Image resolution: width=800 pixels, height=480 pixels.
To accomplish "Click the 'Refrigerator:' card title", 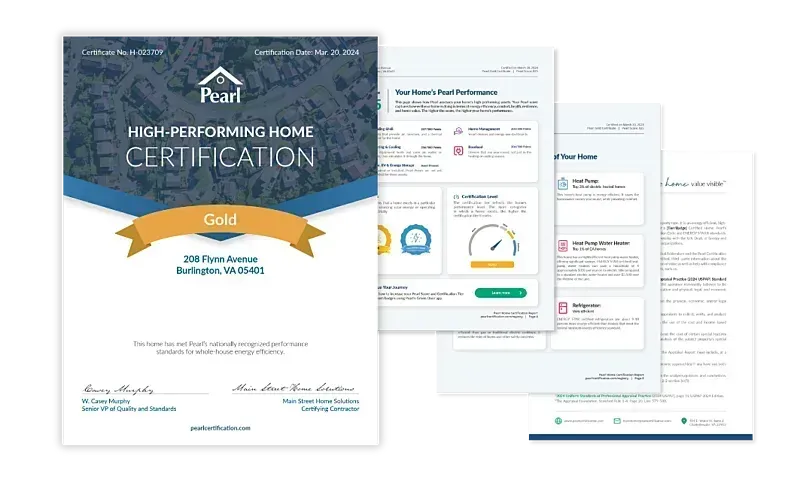I will [x=586, y=305].
